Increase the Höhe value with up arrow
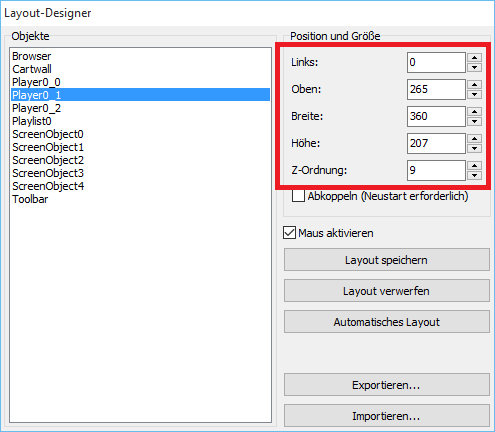 (x=474, y=139)
